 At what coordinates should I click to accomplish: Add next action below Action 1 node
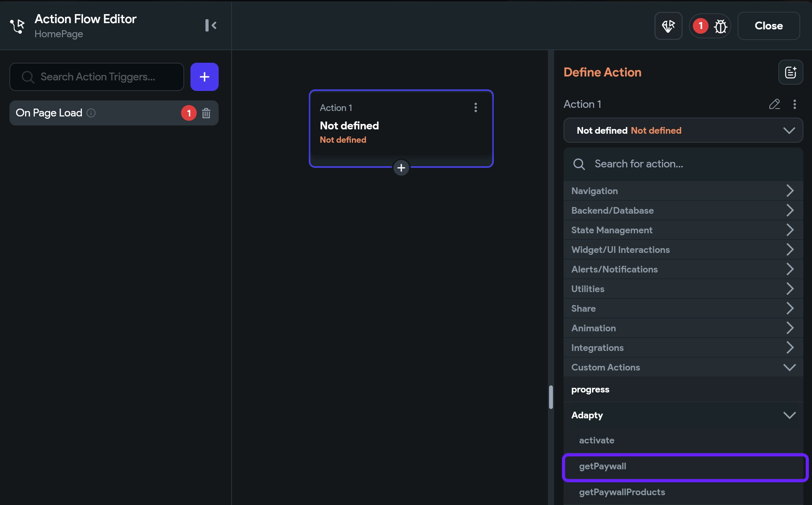(401, 168)
